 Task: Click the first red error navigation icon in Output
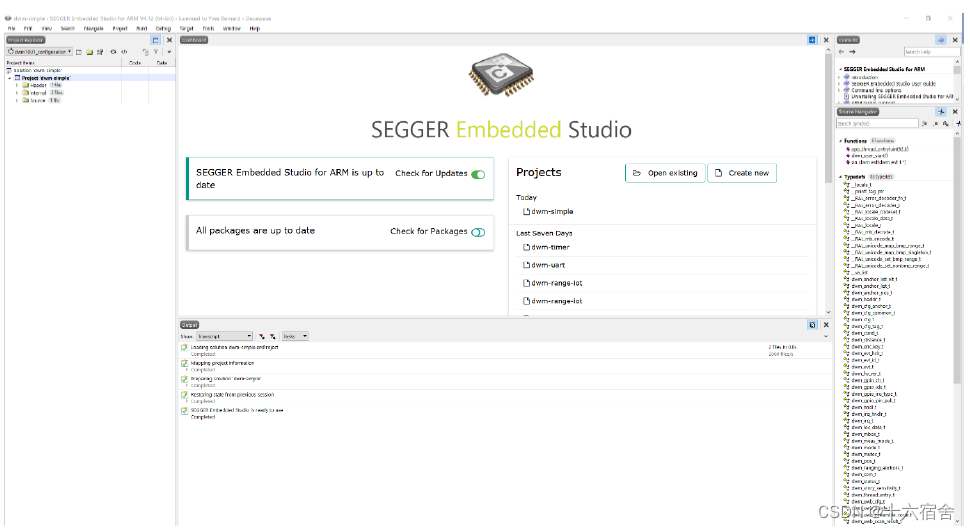coord(262,336)
